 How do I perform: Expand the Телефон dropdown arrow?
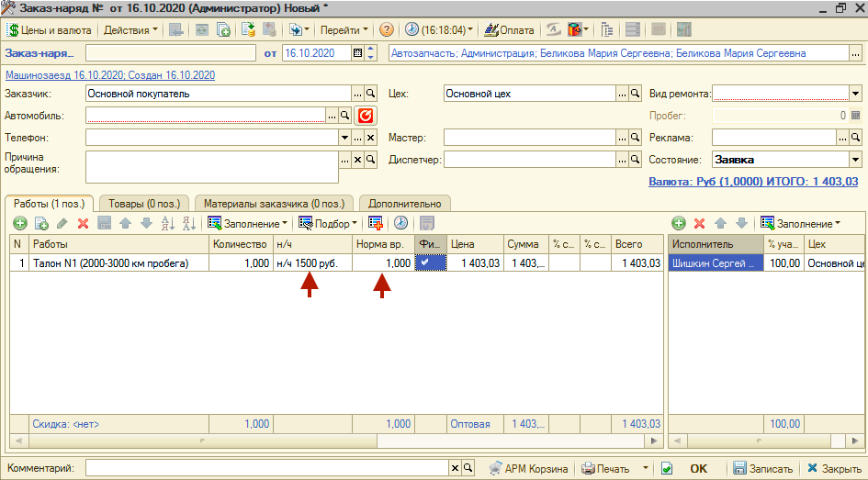click(344, 138)
